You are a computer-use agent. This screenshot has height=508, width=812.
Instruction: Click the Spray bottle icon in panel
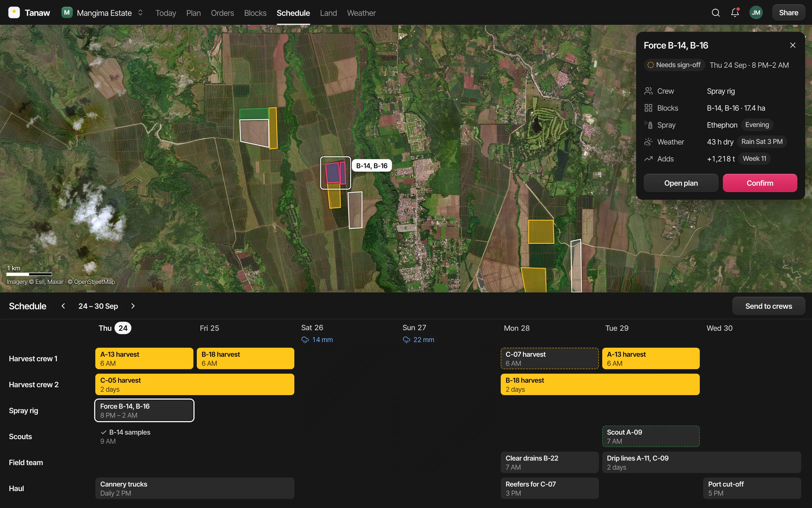(648, 125)
